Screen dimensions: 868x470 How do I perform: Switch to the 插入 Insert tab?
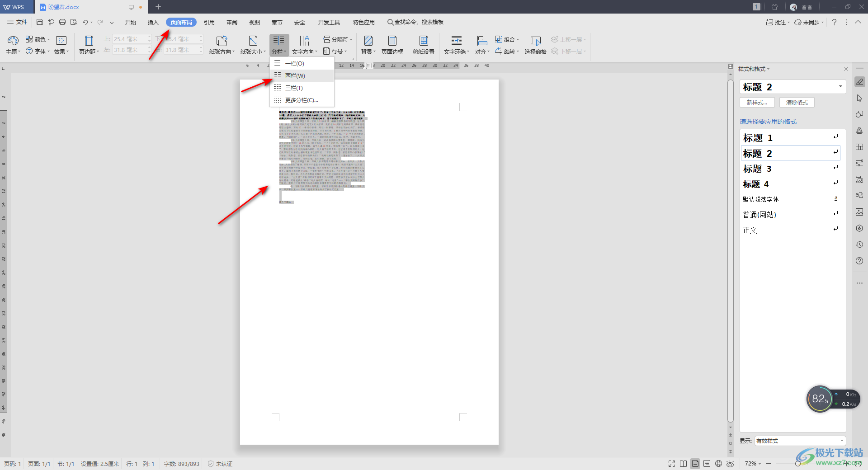(x=153, y=22)
